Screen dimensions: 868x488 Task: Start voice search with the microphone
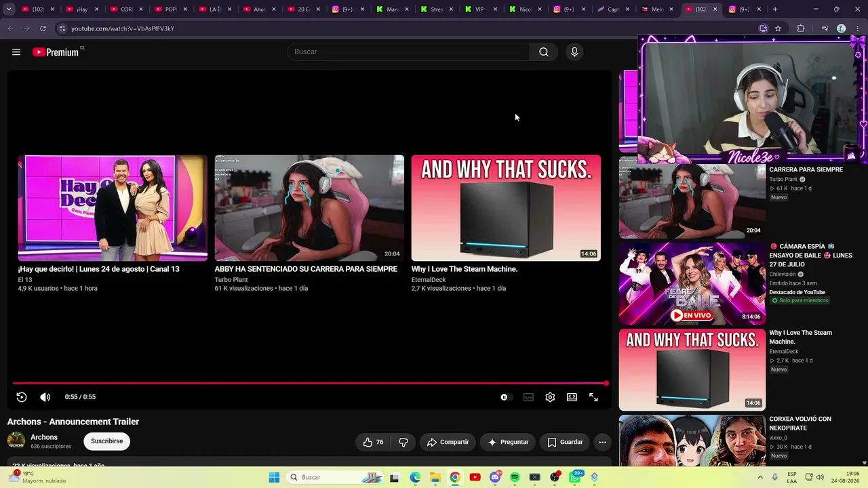point(574,52)
